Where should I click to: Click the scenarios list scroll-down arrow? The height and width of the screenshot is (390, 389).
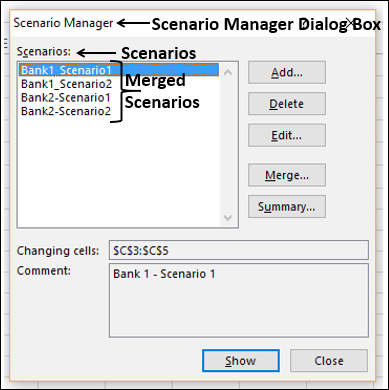coord(228,218)
